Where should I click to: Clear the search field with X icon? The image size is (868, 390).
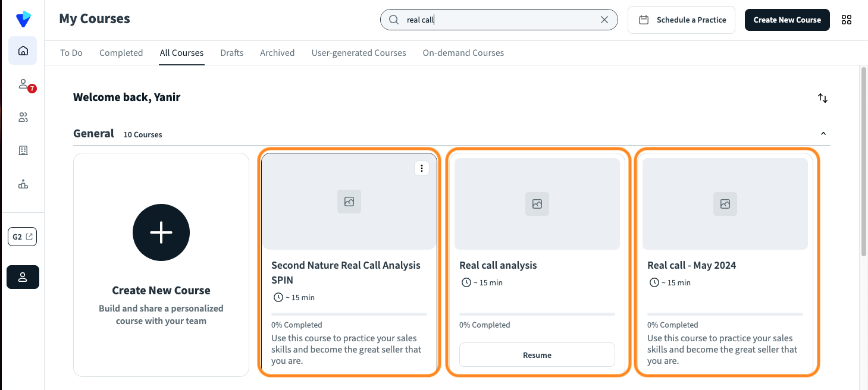pos(604,20)
